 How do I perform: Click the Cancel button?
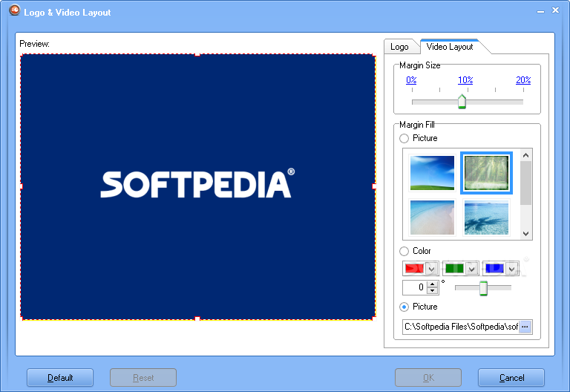[x=511, y=378]
